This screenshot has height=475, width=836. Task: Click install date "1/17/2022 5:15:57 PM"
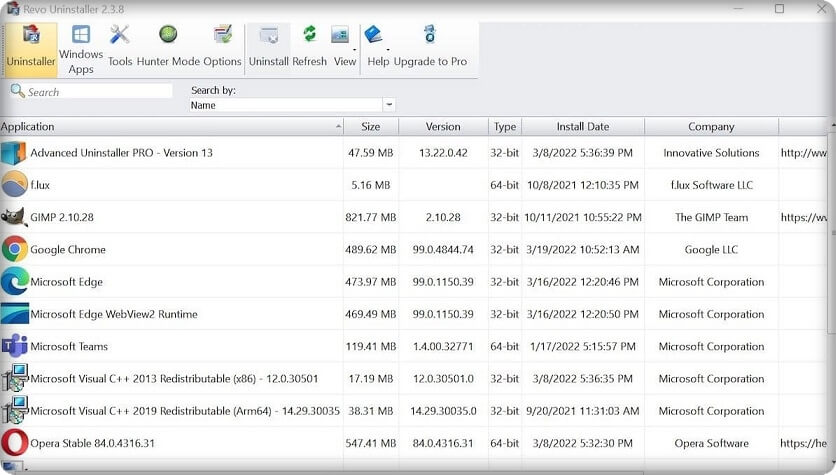point(583,346)
